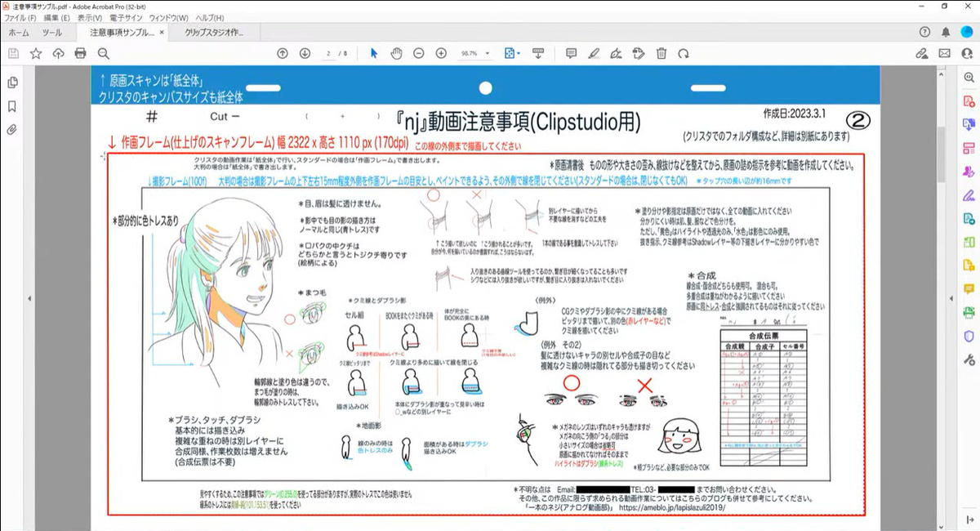Screen dimensions: 980x531
Task: Open the Attachments paperclip panel
Action: pyautogui.click(x=12, y=129)
